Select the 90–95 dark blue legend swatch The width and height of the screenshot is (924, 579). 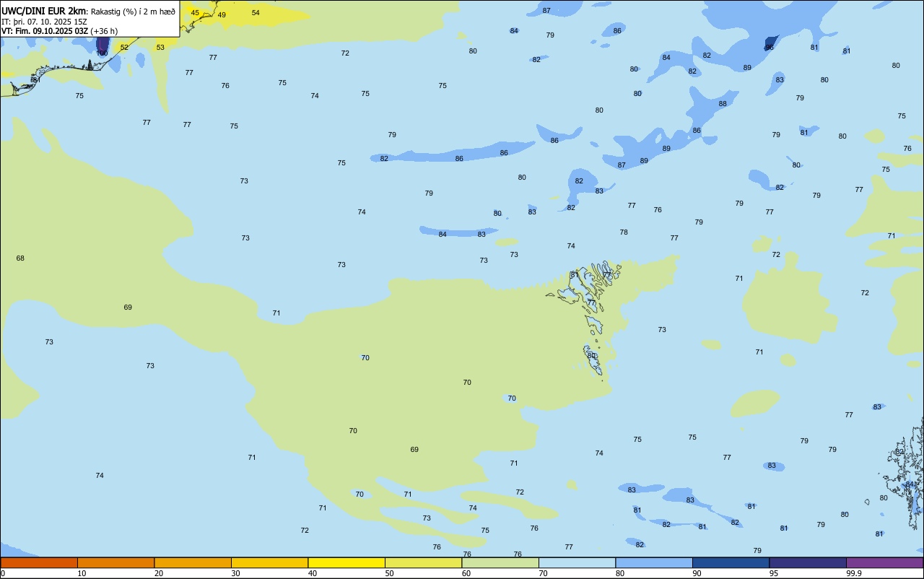tap(731, 562)
